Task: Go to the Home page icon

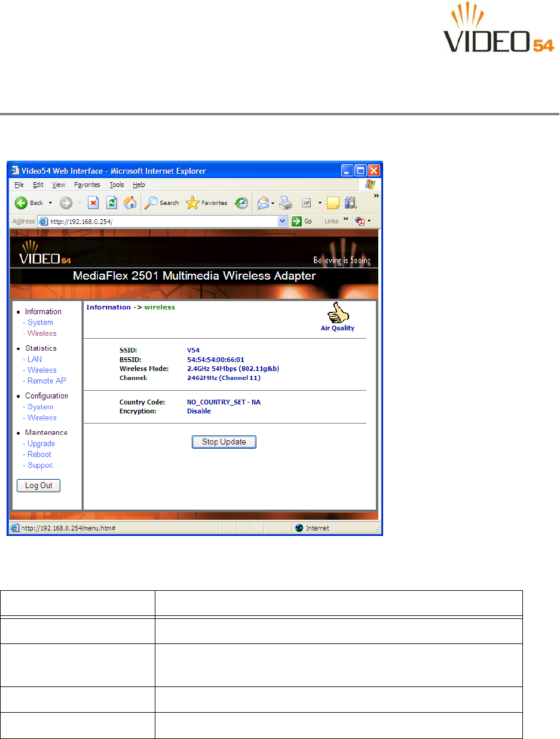Action: tap(130, 203)
